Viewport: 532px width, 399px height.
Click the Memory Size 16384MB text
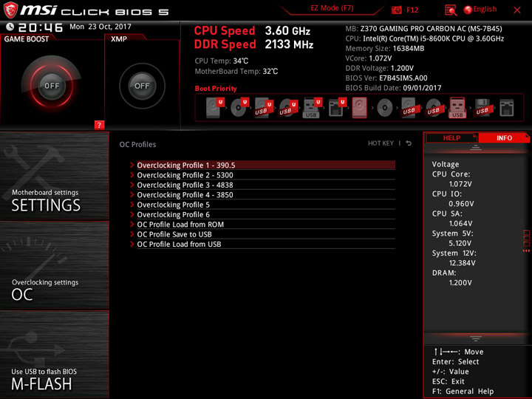click(x=384, y=49)
